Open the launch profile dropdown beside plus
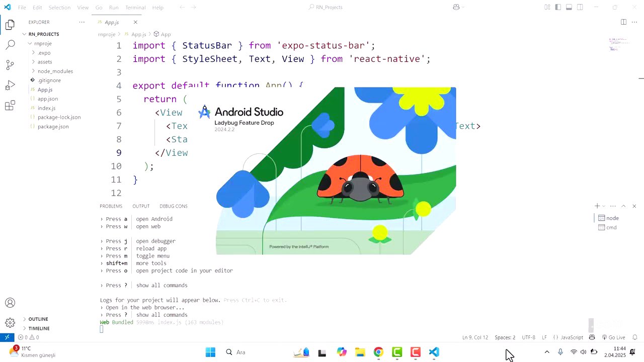644x362 pixels. tap(604, 206)
